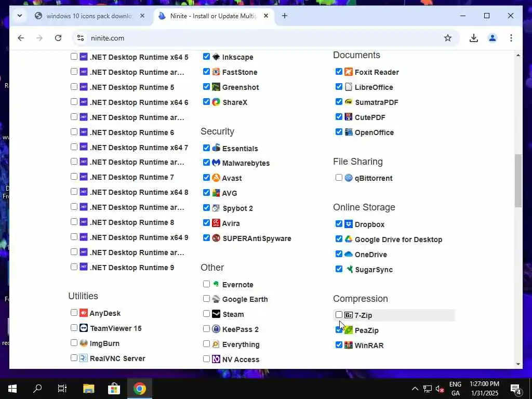532x399 pixels.
Task: Click the Greenshot app icon
Action: 216,87
